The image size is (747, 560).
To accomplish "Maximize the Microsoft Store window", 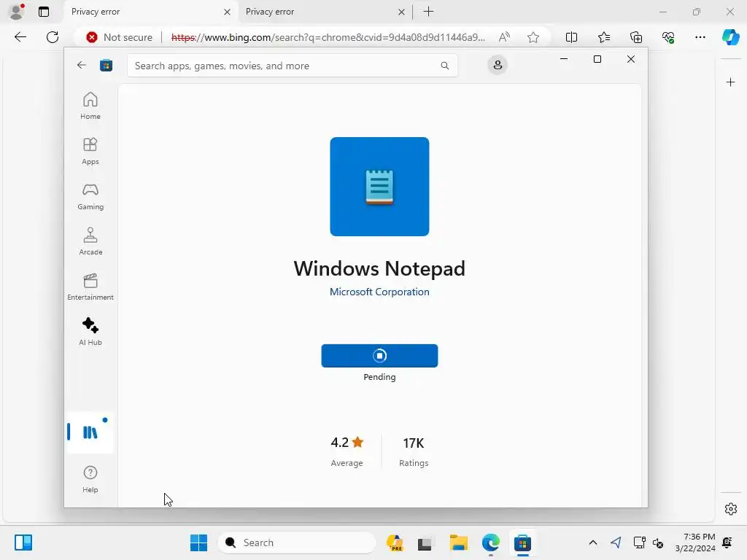I will click(x=597, y=59).
